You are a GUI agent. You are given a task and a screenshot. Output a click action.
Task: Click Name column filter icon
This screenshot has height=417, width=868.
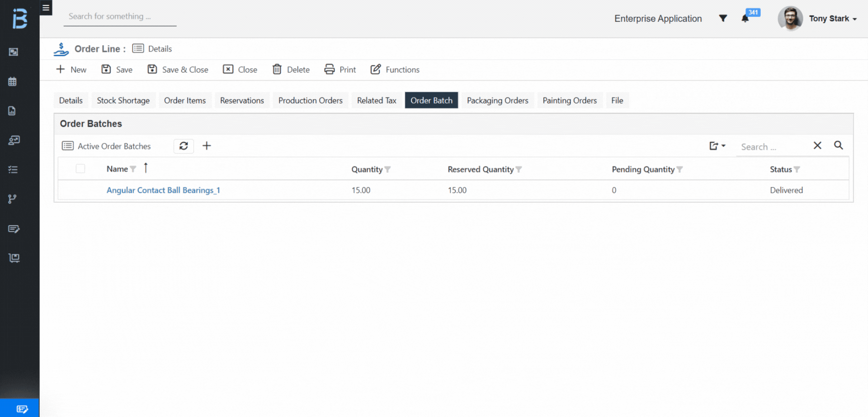coord(133,169)
